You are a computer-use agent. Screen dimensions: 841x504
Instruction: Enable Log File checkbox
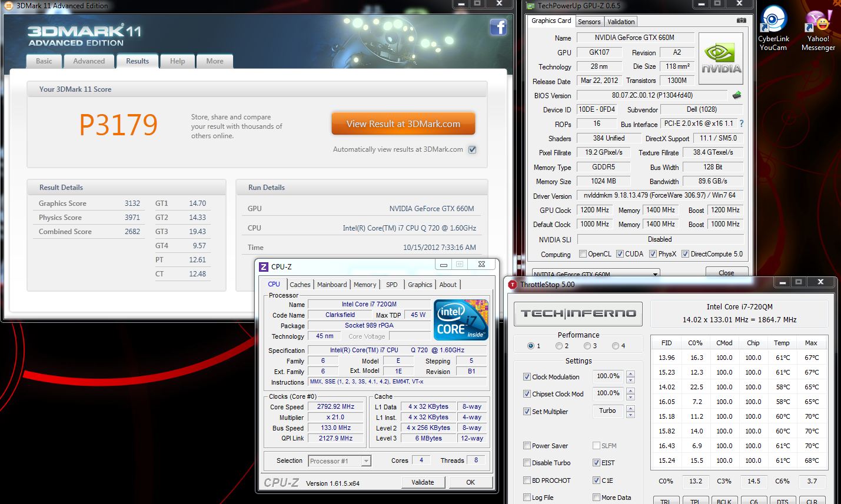tap(527, 498)
